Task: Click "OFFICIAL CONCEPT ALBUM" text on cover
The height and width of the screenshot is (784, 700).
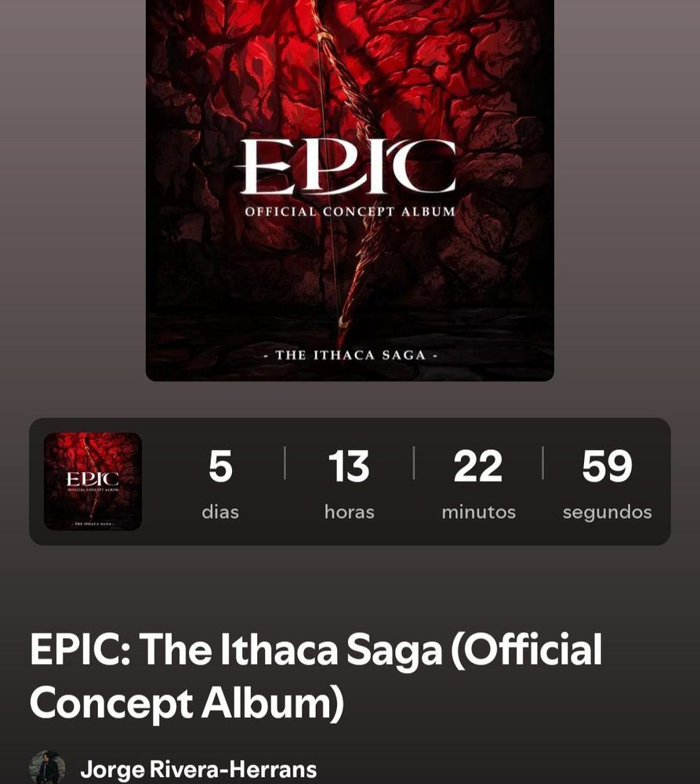Action: point(350,212)
